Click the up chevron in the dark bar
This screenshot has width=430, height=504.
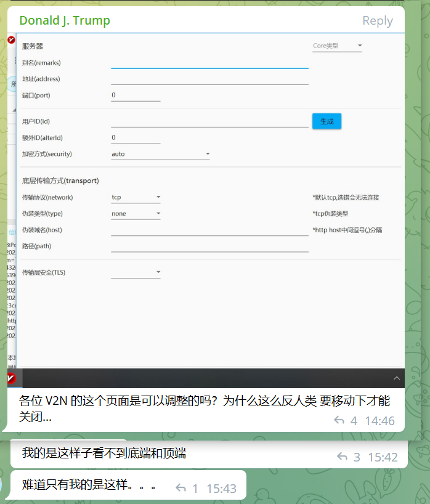(396, 378)
